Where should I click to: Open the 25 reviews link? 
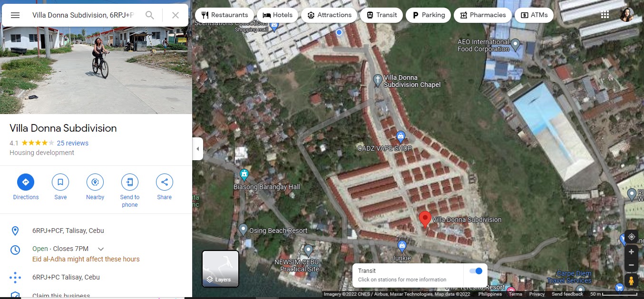(72, 143)
